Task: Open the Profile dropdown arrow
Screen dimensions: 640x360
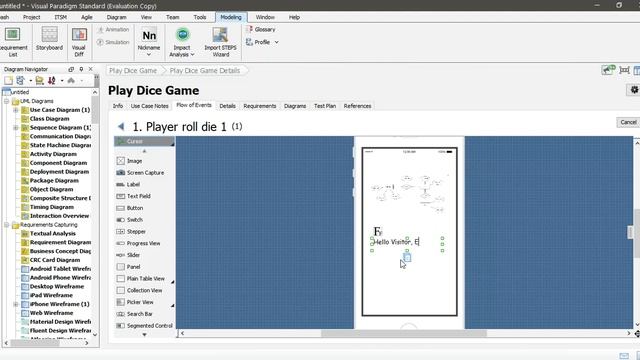Action: tap(276, 42)
